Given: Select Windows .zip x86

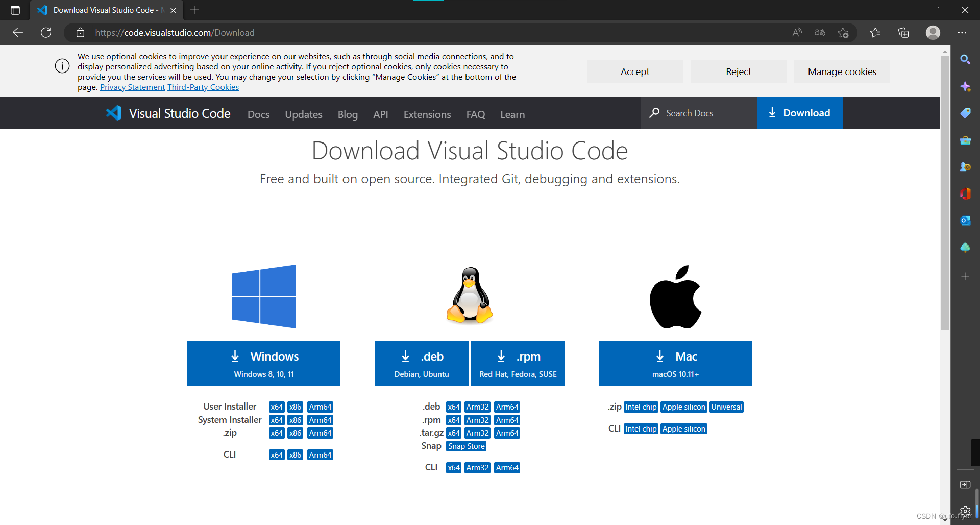Looking at the screenshot, I should [x=296, y=433].
